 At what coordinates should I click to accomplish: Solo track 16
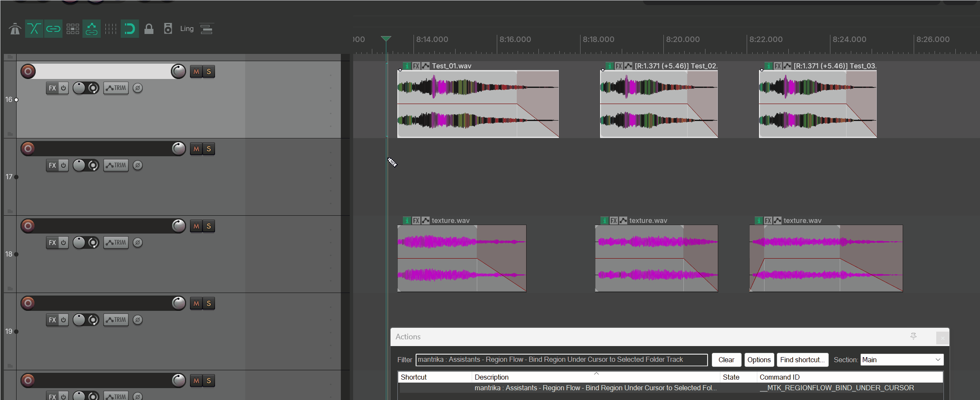pyautogui.click(x=209, y=72)
